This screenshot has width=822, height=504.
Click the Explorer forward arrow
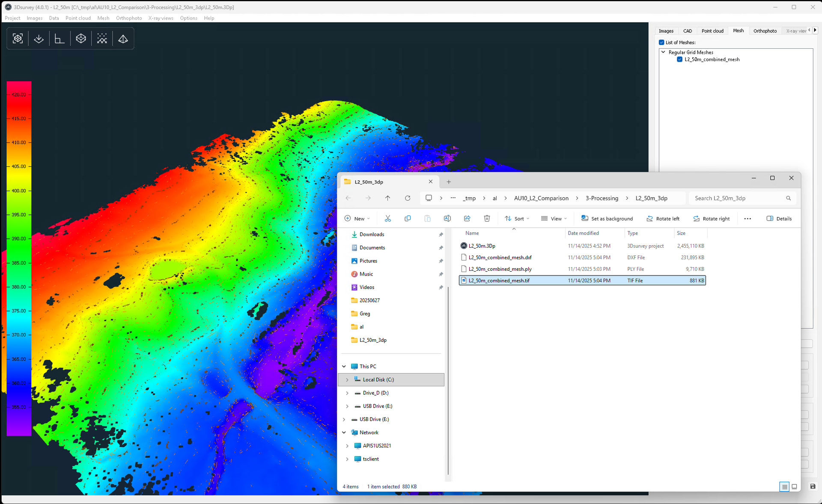pyautogui.click(x=368, y=198)
